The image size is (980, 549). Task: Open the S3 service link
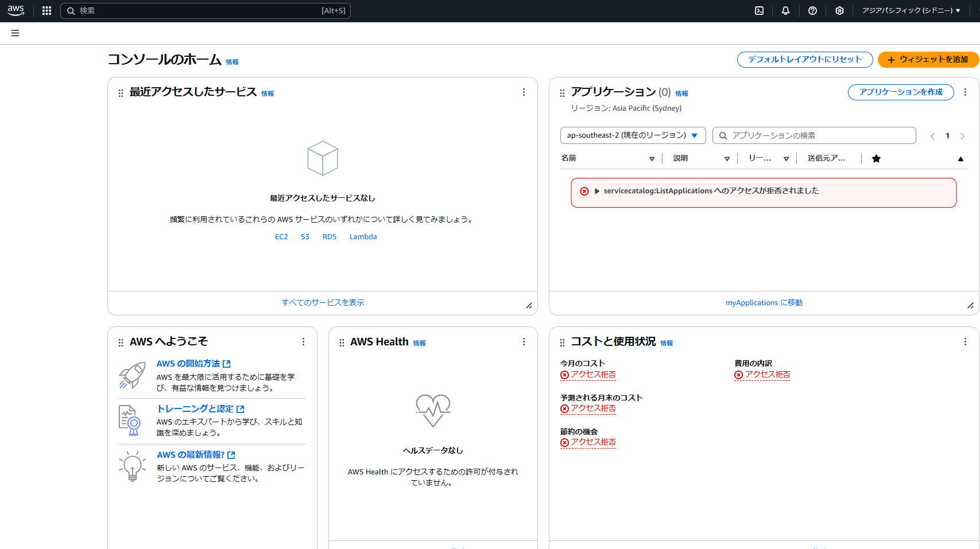click(305, 237)
